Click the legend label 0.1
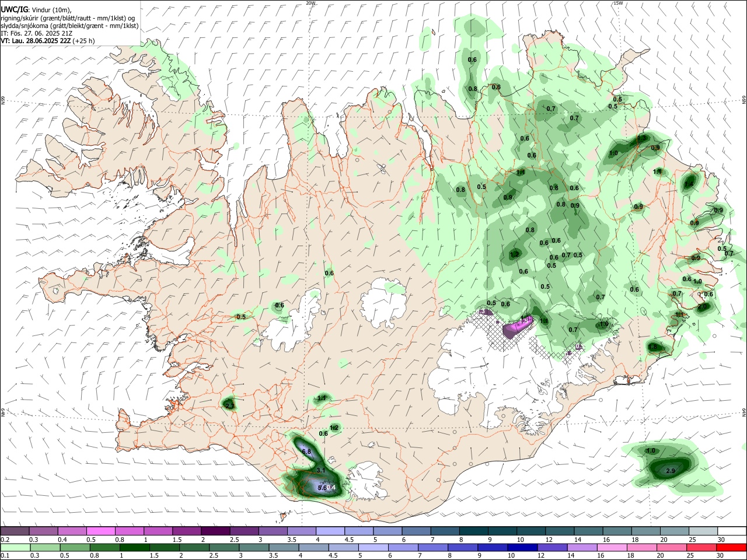The width and height of the screenshot is (747, 560). pyautogui.click(x=5, y=556)
